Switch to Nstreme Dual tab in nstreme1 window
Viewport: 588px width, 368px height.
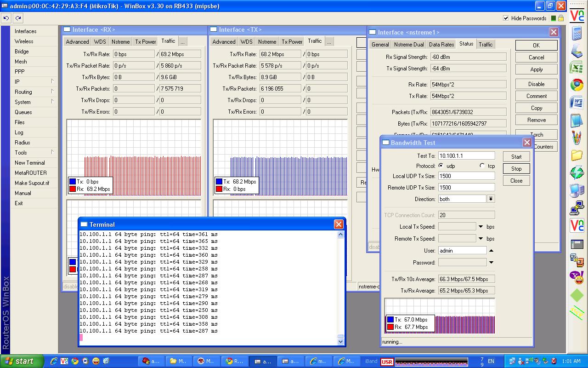click(409, 44)
